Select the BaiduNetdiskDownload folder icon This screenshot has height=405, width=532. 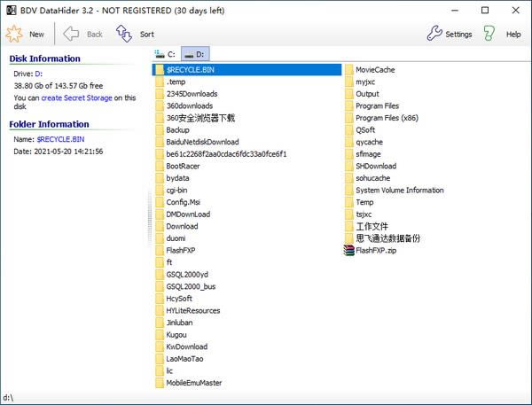[x=160, y=142]
